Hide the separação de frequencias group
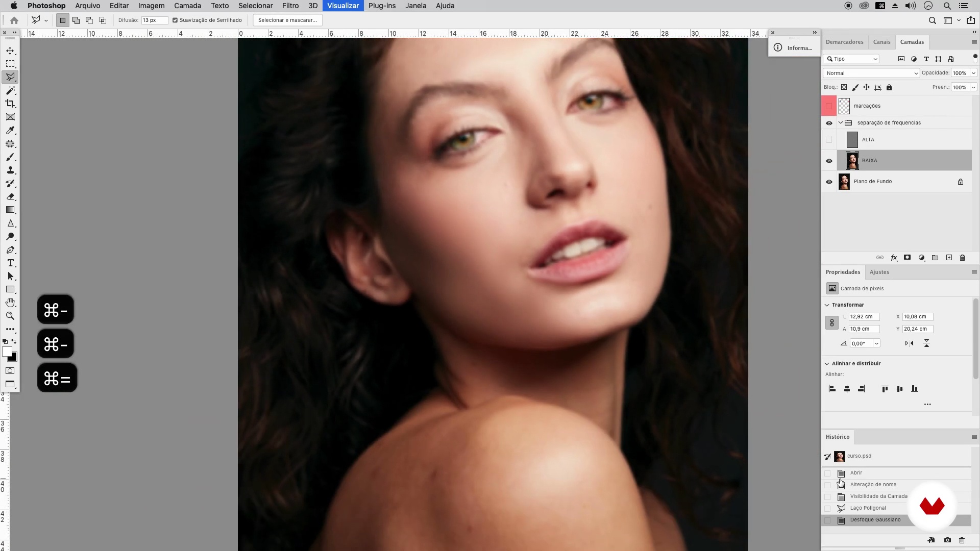The width and height of the screenshot is (980, 551). click(x=829, y=123)
